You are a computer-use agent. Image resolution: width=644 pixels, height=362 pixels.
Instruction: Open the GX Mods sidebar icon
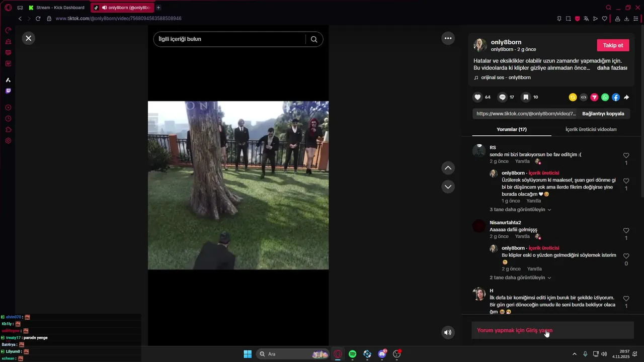tap(8, 63)
